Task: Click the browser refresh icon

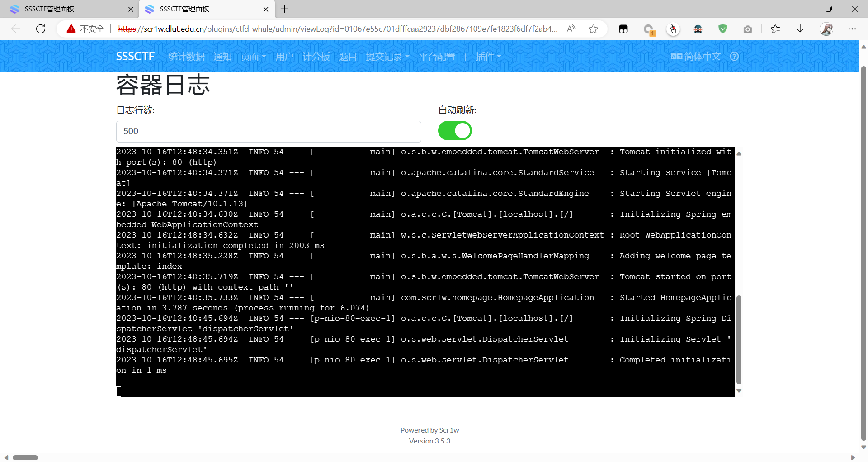Action: (41, 29)
